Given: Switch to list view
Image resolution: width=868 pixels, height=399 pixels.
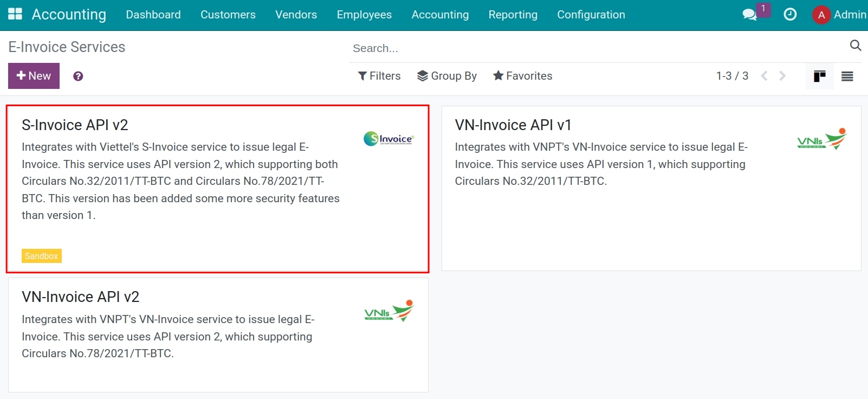Looking at the screenshot, I should [x=847, y=76].
